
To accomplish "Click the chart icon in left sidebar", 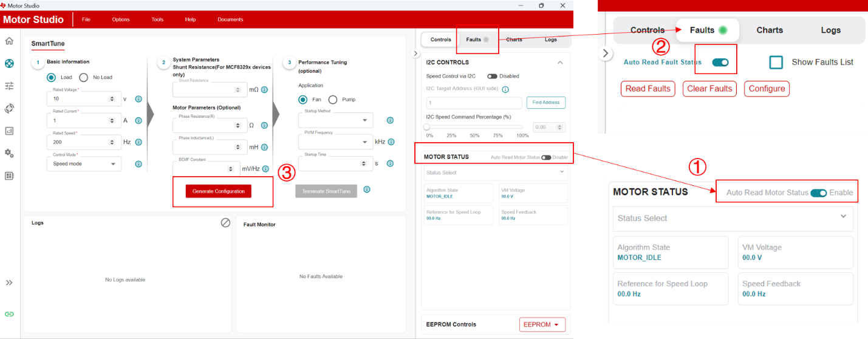I will (9, 131).
